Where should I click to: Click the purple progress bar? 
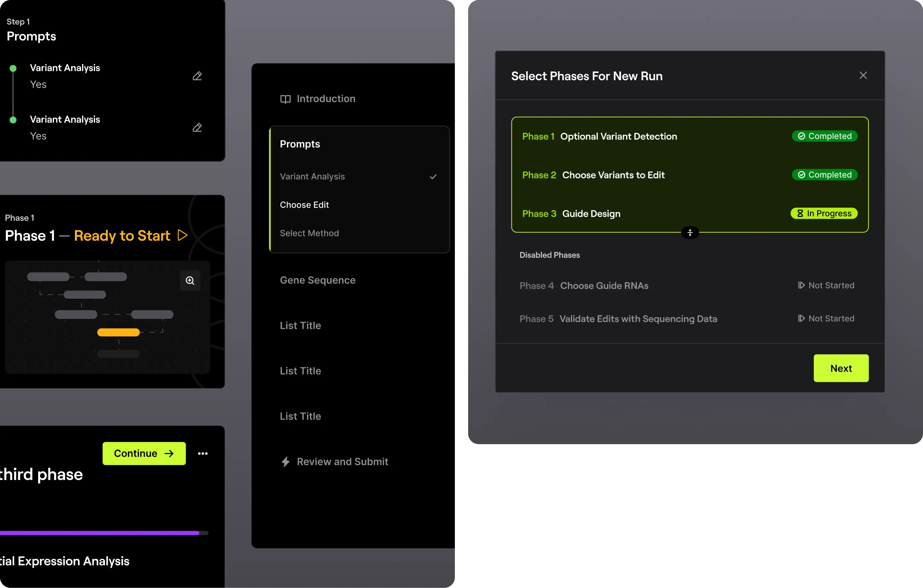(x=100, y=533)
